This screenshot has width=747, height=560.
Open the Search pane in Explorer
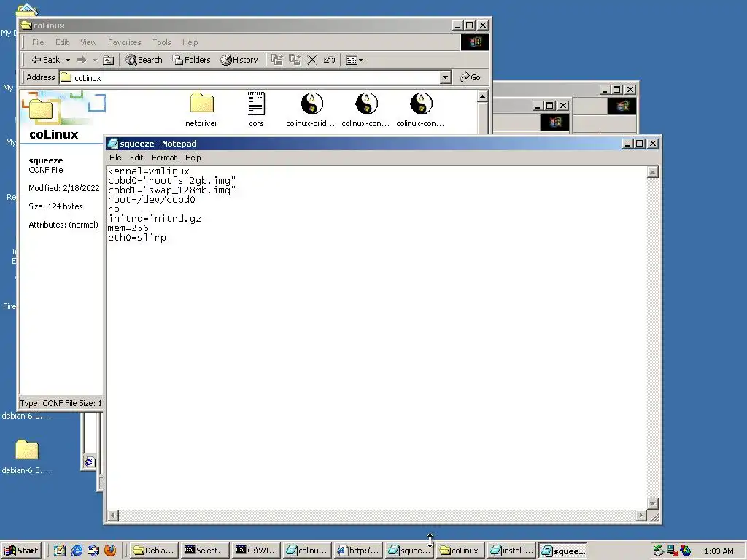tap(144, 60)
